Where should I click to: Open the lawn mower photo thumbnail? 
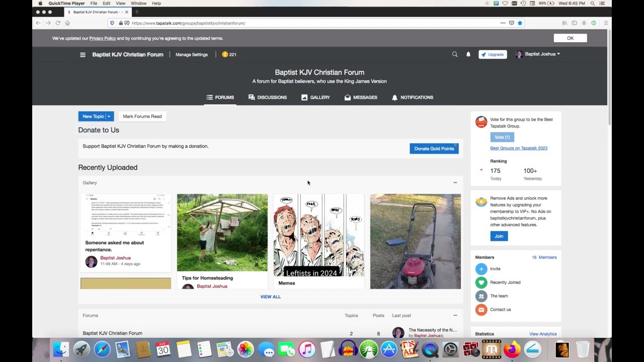pyautogui.click(x=416, y=241)
